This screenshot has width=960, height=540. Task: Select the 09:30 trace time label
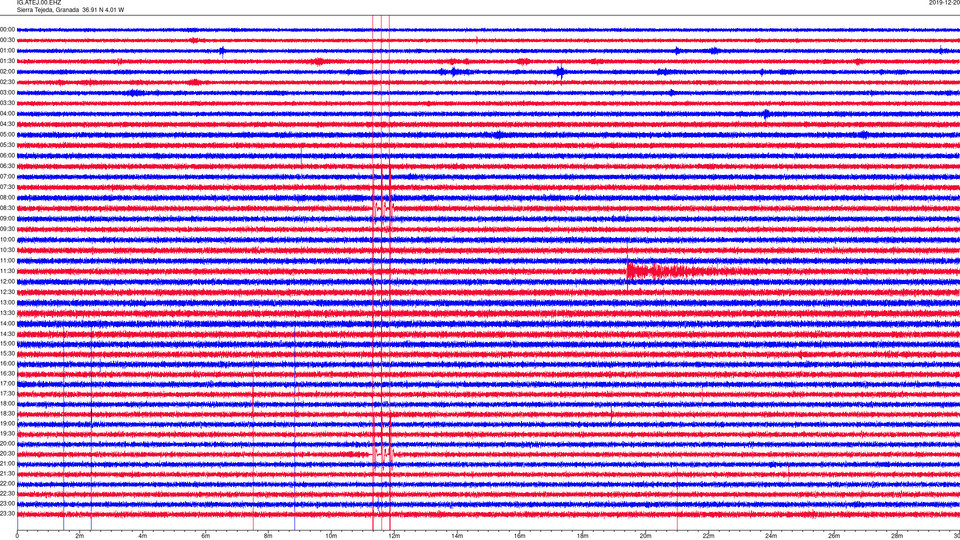click(x=8, y=229)
